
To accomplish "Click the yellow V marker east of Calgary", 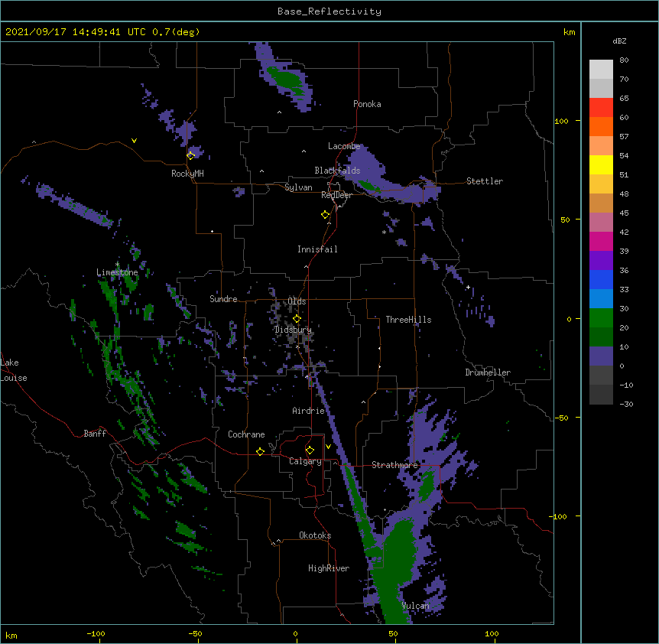I will (x=328, y=447).
